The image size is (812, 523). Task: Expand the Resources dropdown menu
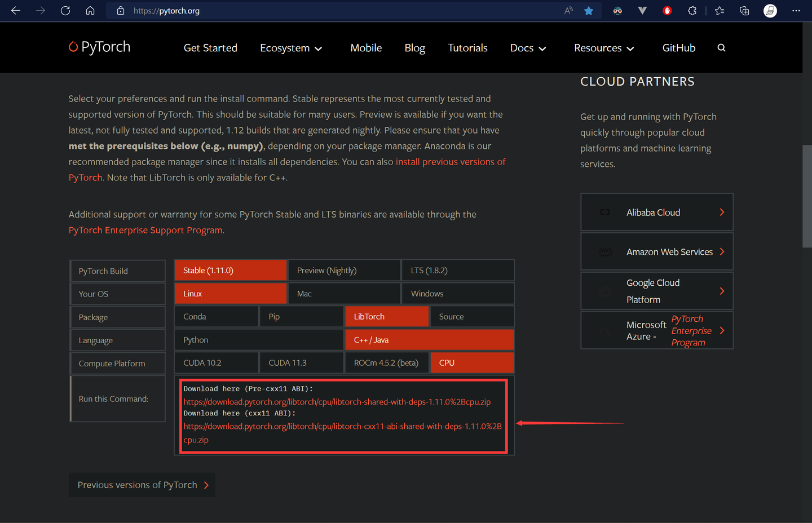tap(604, 48)
